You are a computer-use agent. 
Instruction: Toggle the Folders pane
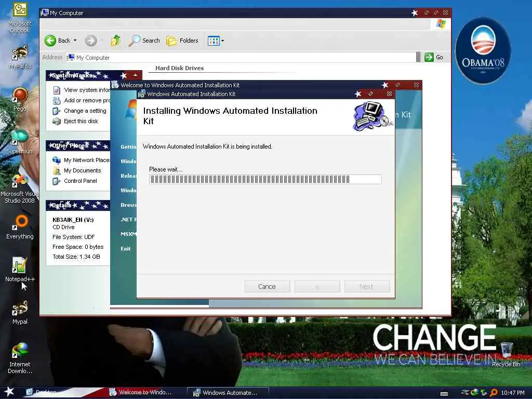point(182,41)
